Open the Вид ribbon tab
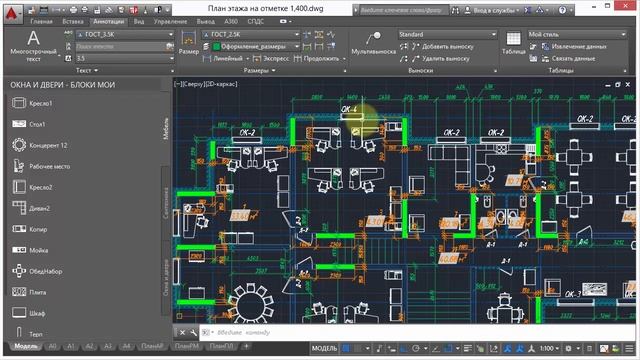 [x=139, y=21]
